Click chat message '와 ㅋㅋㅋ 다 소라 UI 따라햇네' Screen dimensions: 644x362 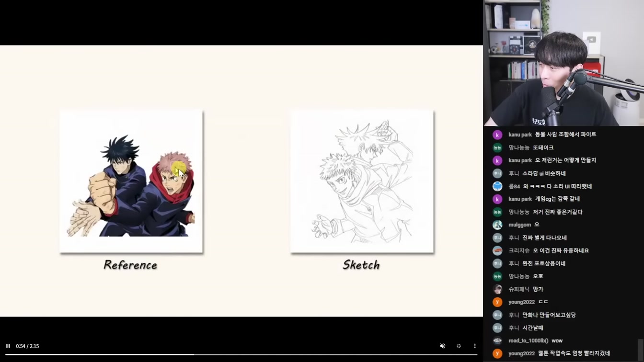click(557, 186)
